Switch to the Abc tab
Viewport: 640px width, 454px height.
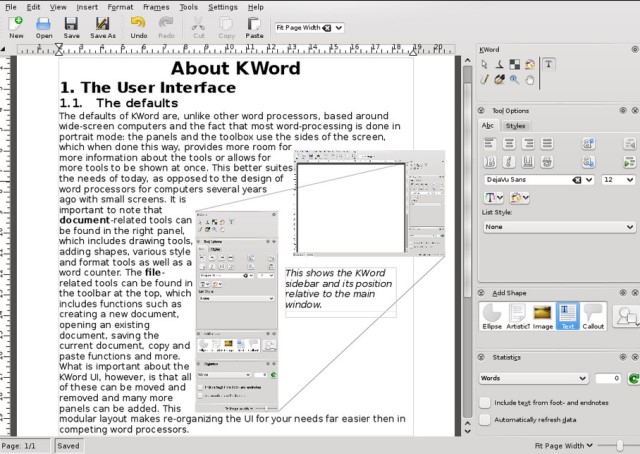[x=488, y=126]
